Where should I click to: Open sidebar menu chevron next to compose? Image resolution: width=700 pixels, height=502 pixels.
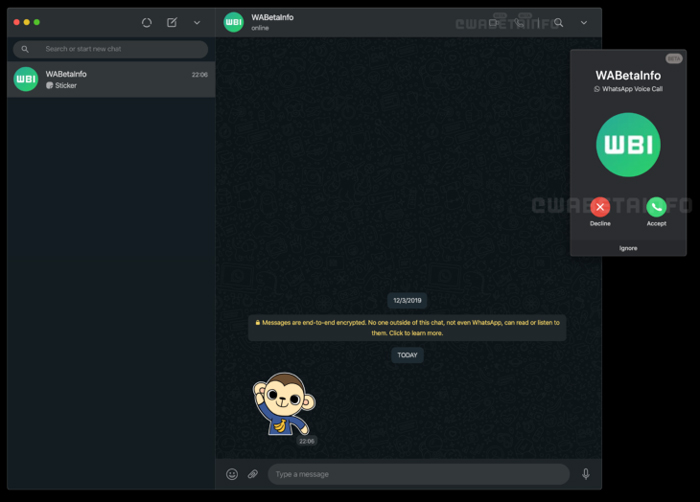(197, 23)
